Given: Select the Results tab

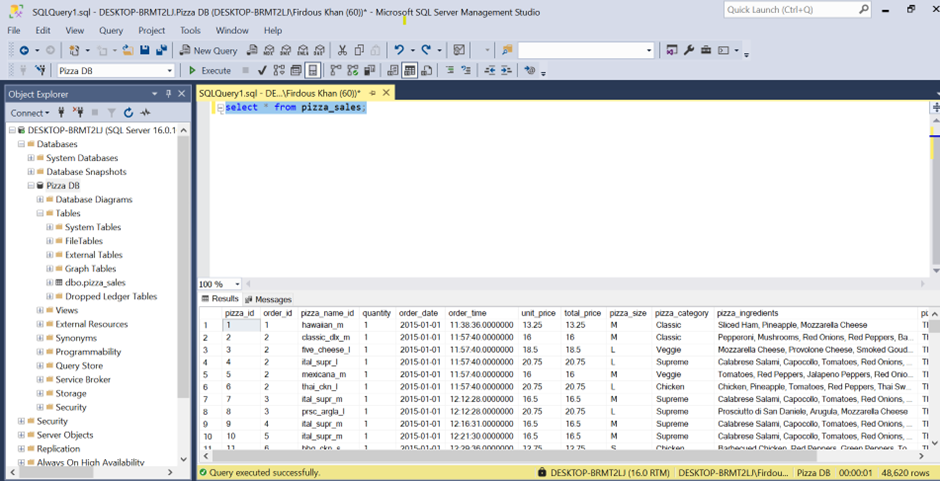Looking at the screenshot, I should point(220,299).
